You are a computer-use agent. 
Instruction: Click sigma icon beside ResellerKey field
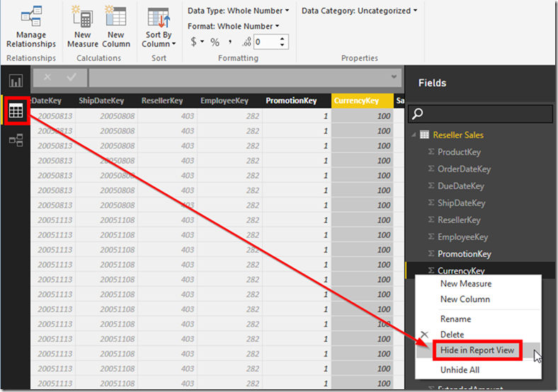[431, 220]
